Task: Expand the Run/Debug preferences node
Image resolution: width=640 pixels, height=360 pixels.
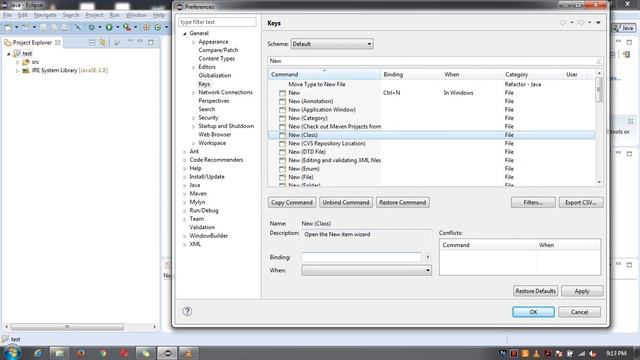Action: pyautogui.click(x=185, y=211)
